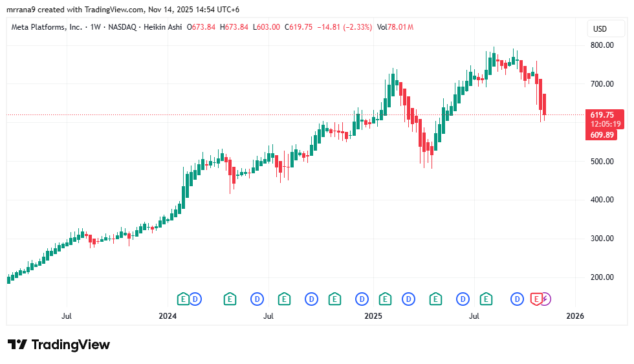Viewport: 634px width, 364px height.
Task: Open the first green earnings icon near 2024
Action: [183, 299]
